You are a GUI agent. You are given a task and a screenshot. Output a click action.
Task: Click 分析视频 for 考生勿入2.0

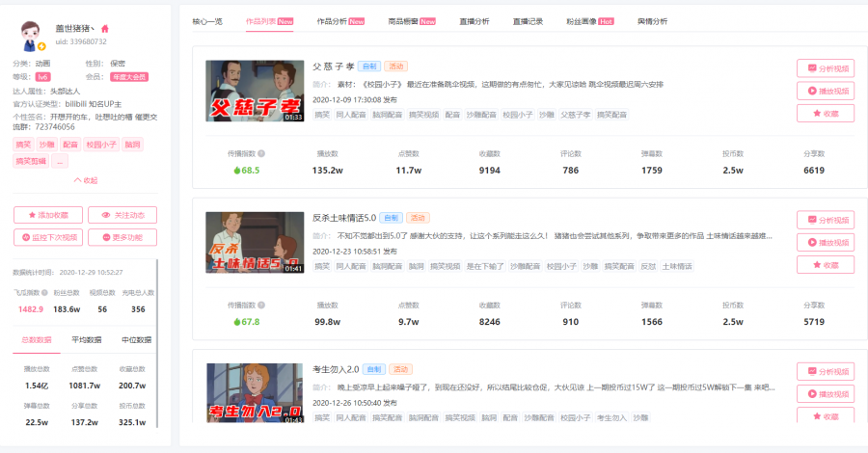(826, 372)
